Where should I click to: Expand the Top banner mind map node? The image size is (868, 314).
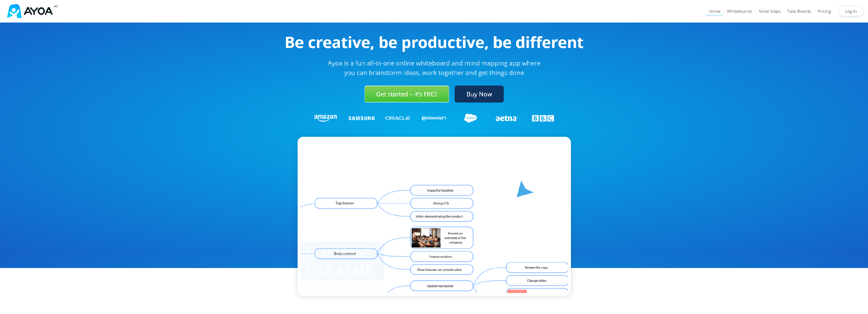tap(344, 202)
